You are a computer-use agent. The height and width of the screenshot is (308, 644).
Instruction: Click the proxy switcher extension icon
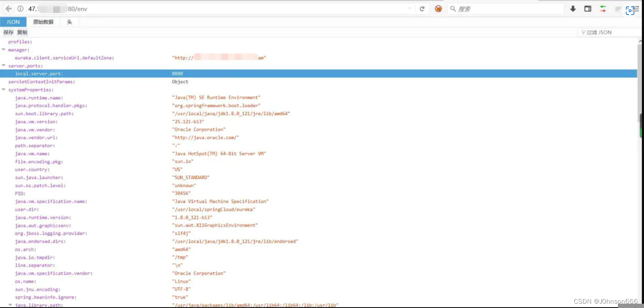pyautogui.click(x=602, y=8)
